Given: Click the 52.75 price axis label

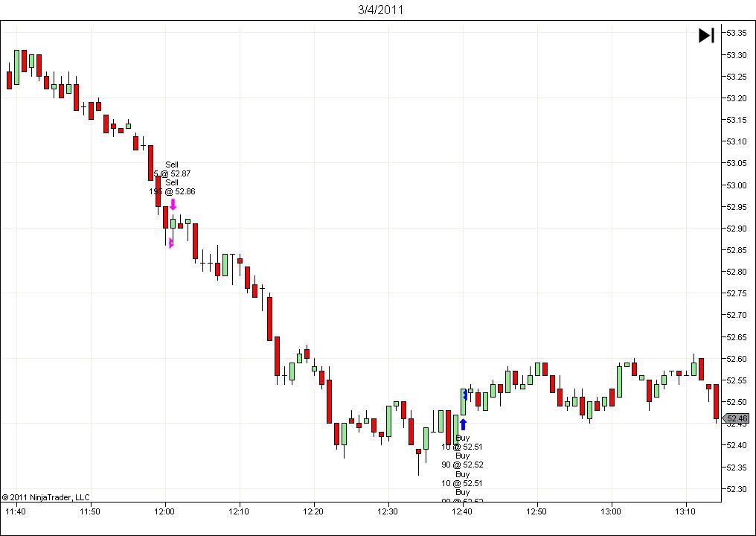Looking at the screenshot, I should pyautogui.click(x=736, y=293).
